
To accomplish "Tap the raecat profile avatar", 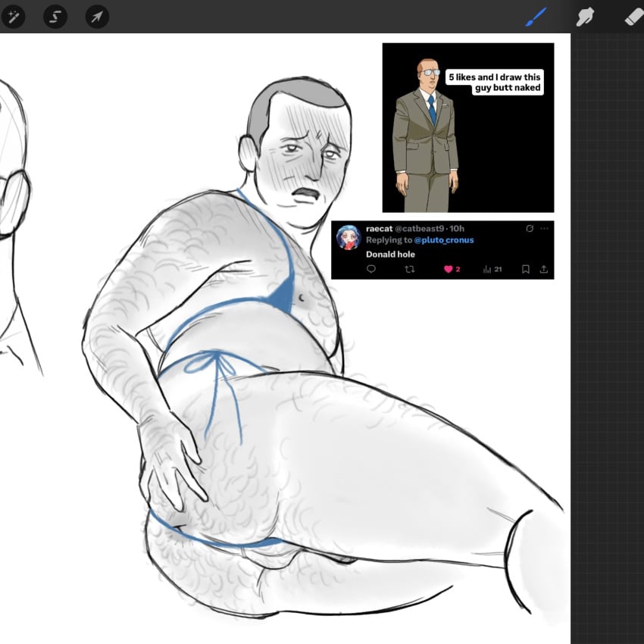I will (349, 237).
